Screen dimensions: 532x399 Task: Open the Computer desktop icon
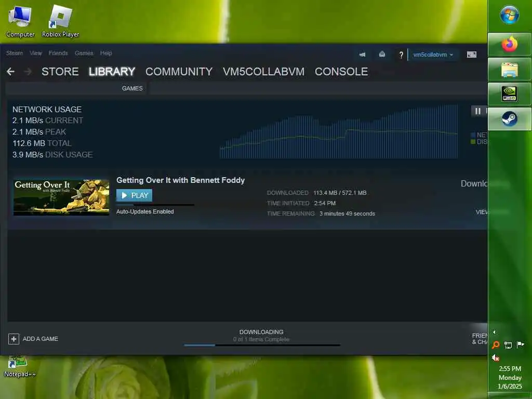click(x=20, y=21)
